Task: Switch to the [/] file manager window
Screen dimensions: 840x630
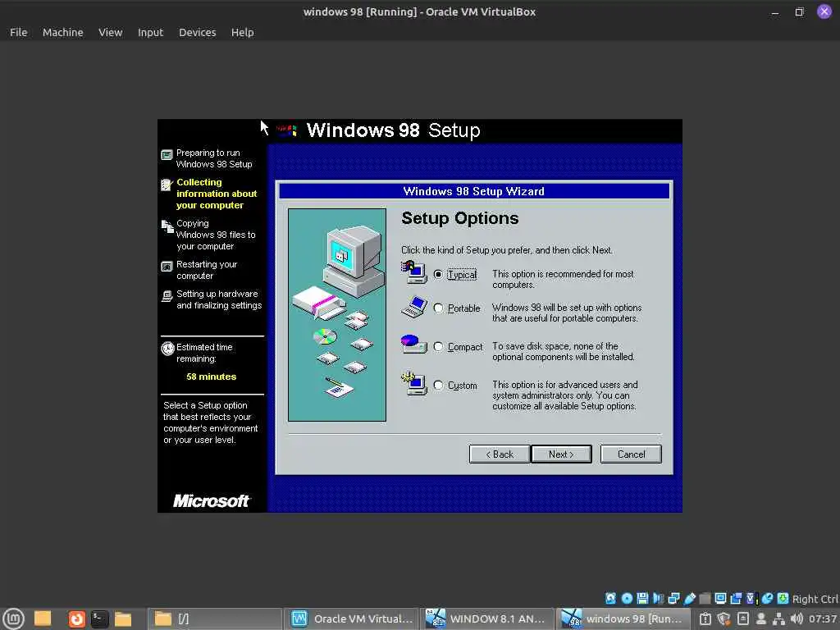Action: pos(214,619)
